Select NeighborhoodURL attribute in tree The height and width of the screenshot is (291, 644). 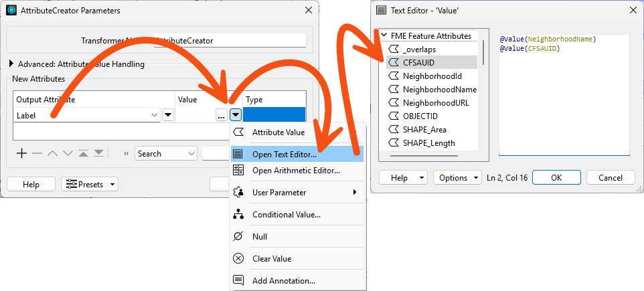(x=432, y=102)
